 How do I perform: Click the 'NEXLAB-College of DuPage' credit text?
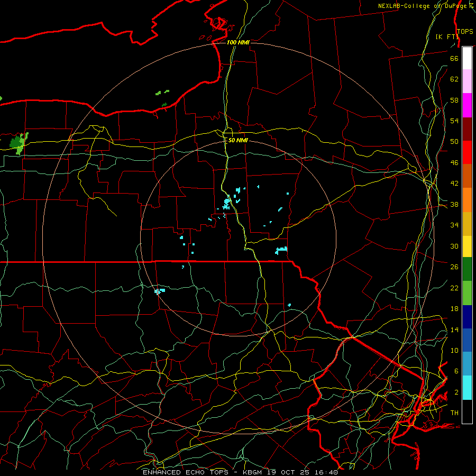click(x=424, y=6)
